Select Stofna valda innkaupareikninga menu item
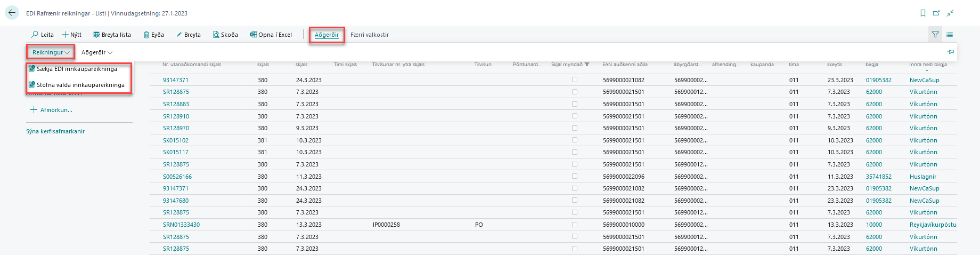 (x=80, y=85)
